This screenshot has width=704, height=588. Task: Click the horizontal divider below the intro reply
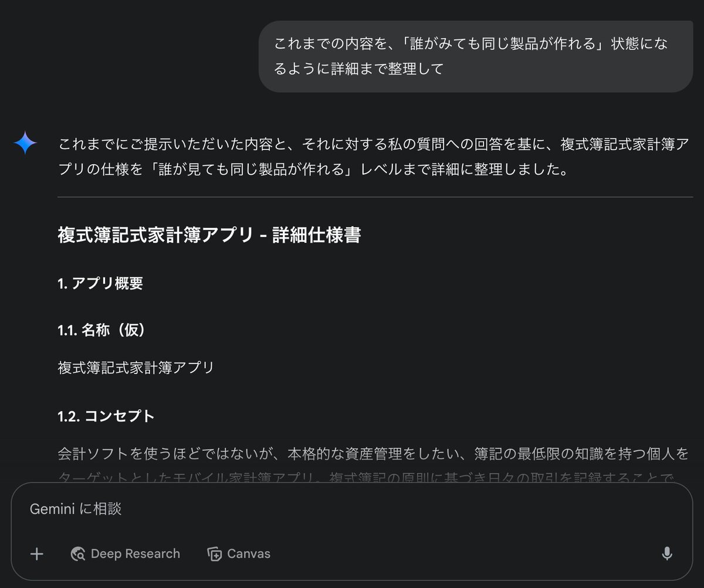[375, 198]
